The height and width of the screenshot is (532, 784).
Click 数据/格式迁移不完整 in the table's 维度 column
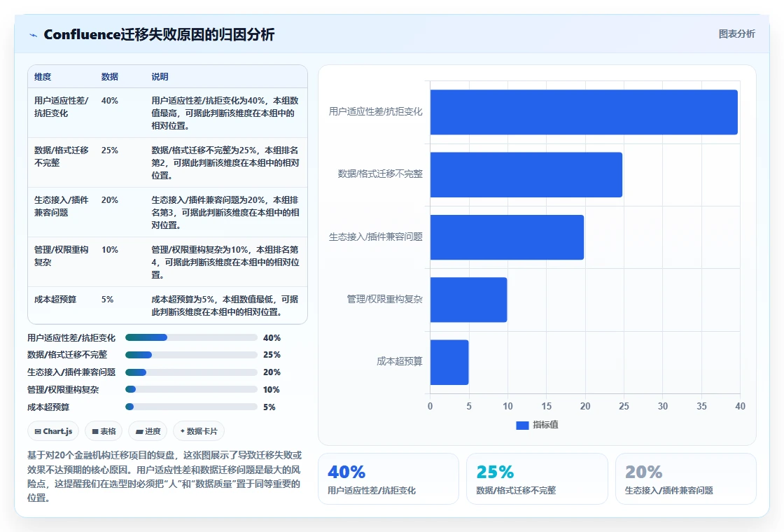61,157
